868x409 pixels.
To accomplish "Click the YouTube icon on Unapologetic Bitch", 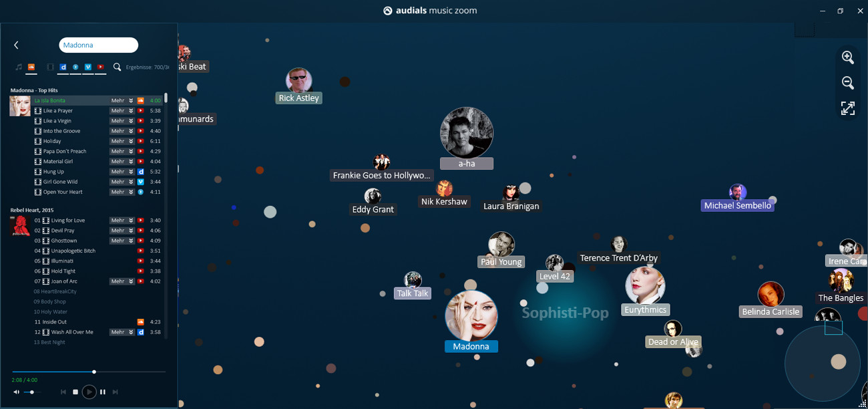I will click(140, 251).
